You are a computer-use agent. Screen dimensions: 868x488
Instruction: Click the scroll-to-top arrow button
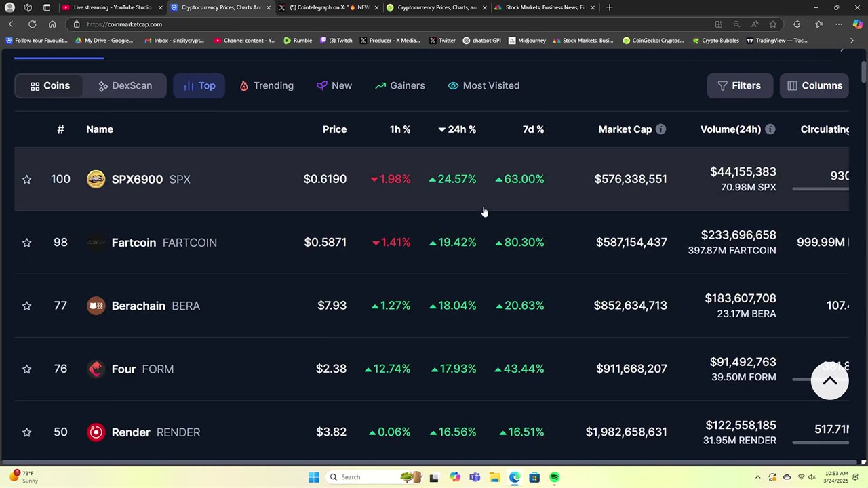(829, 380)
